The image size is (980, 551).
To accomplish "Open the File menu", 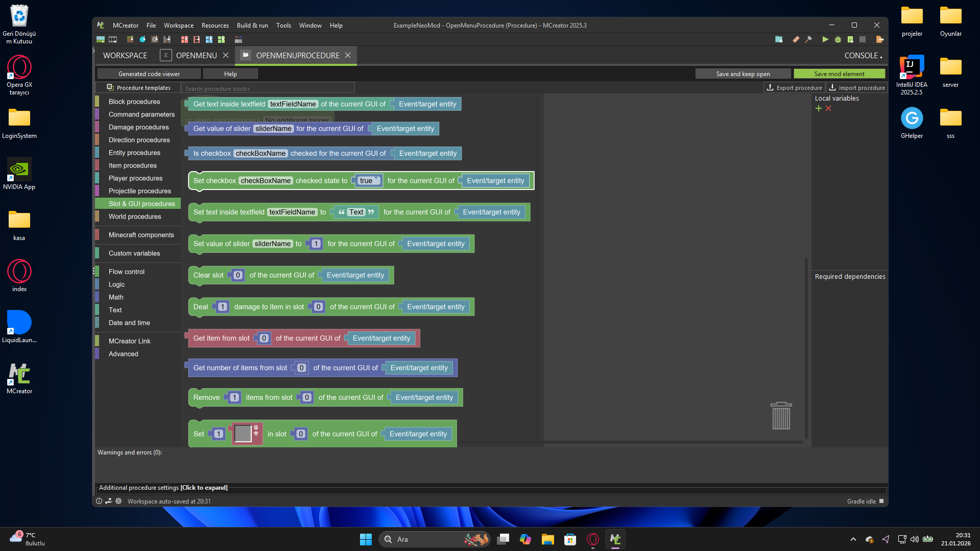I will 151,25.
